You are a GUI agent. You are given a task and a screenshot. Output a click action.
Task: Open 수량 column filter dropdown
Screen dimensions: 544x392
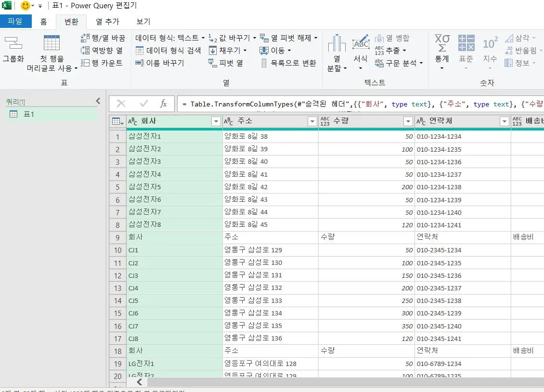click(408, 121)
